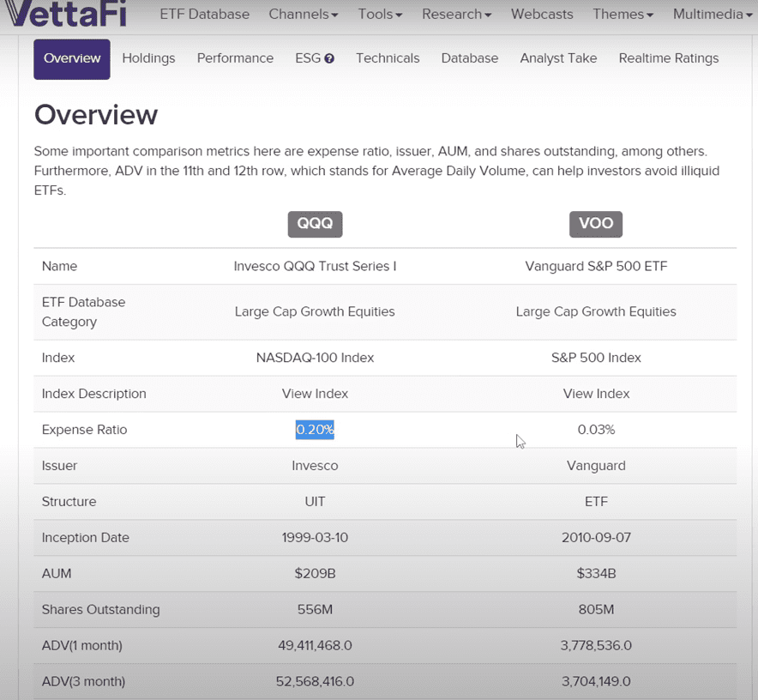Open the Research dropdown menu
The image size is (758, 700).
click(456, 15)
